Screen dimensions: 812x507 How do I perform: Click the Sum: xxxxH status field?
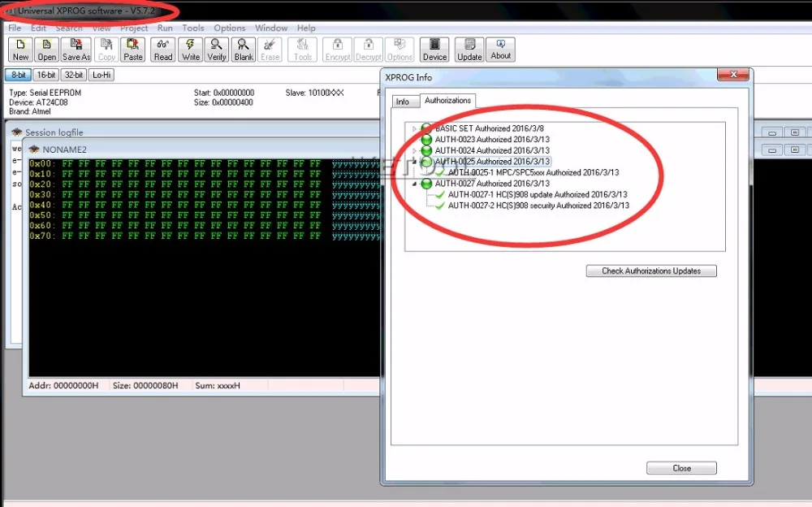pos(218,386)
